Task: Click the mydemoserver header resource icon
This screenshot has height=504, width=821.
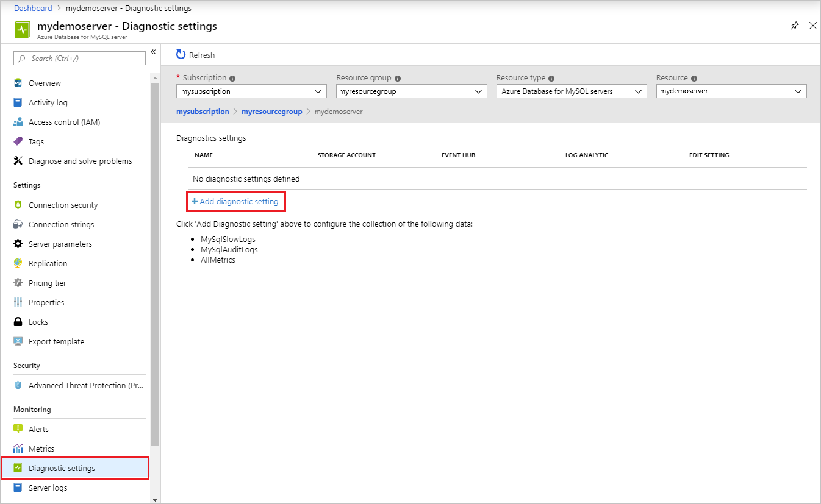Action: [x=22, y=30]
